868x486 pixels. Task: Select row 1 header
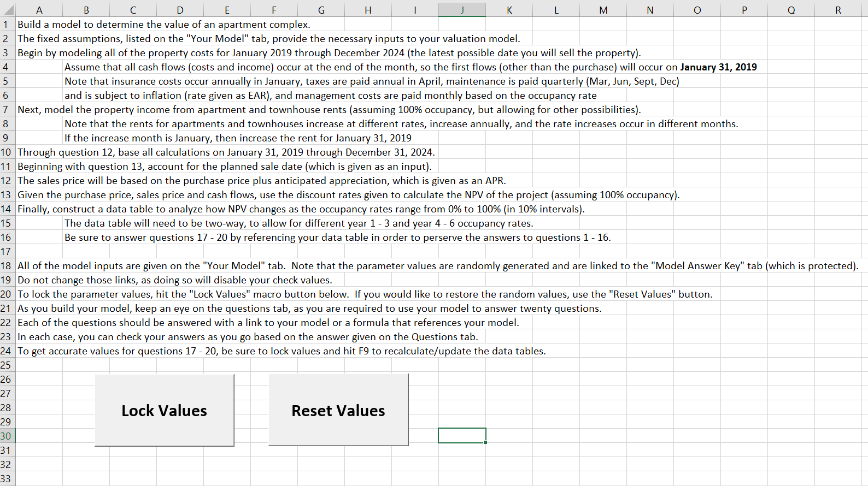click(x=7, y=25)
